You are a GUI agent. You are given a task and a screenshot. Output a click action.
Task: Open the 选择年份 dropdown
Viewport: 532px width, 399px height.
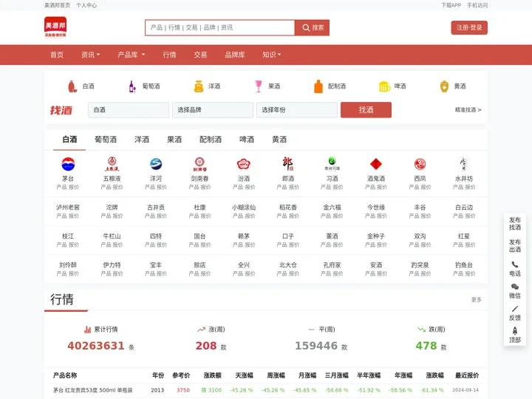[297, 110]
